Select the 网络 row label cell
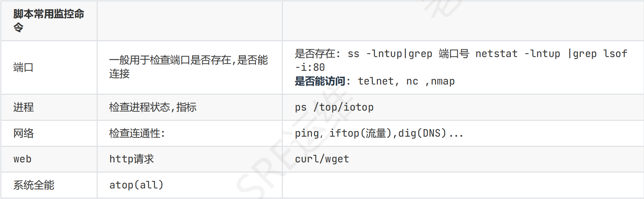 49,133
